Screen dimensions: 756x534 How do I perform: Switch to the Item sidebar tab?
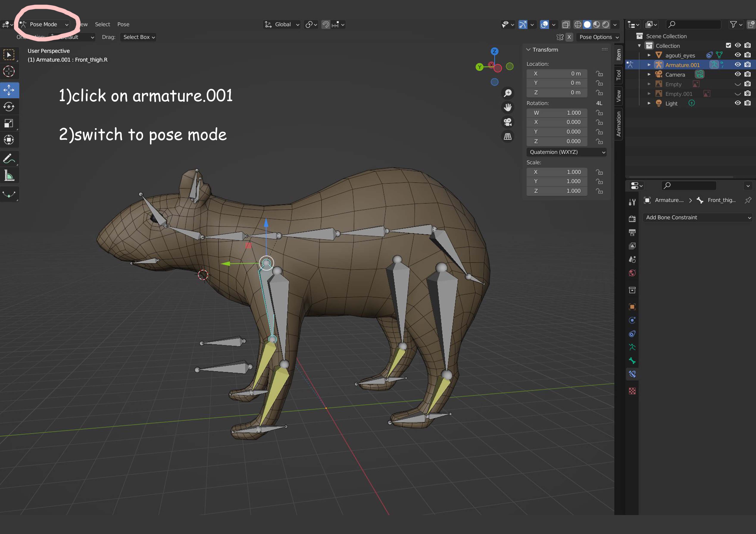pos(618,55)
